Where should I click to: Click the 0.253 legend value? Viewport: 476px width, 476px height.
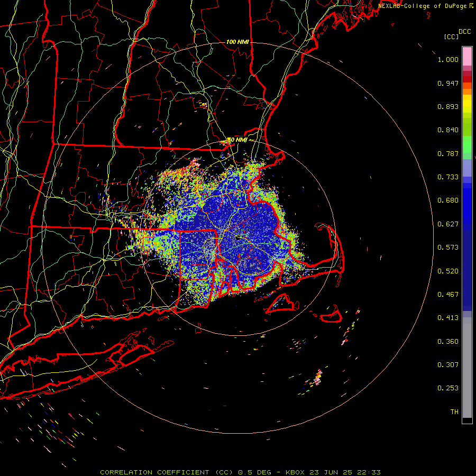448,388
